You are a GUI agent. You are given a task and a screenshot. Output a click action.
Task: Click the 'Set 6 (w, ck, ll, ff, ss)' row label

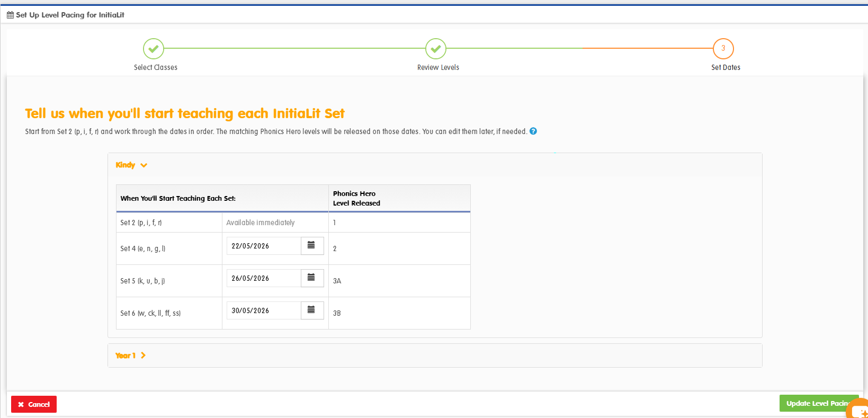click(x=150, y=313)
